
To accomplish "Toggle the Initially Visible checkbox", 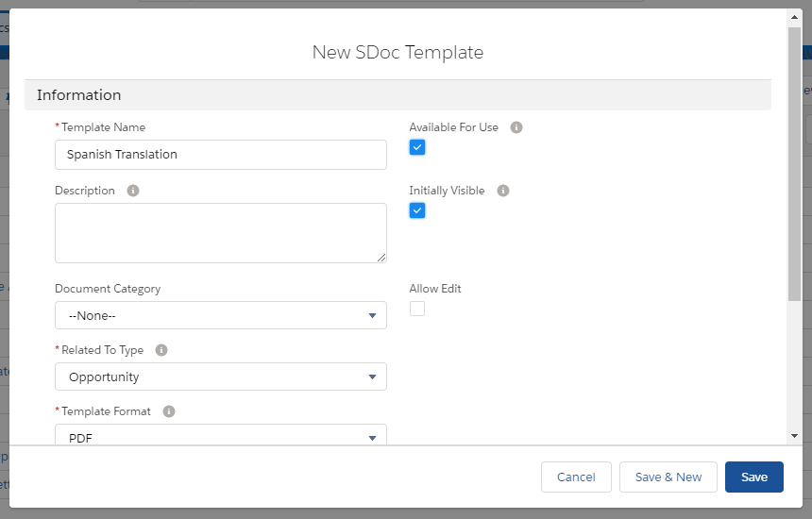I will (417, 210).
